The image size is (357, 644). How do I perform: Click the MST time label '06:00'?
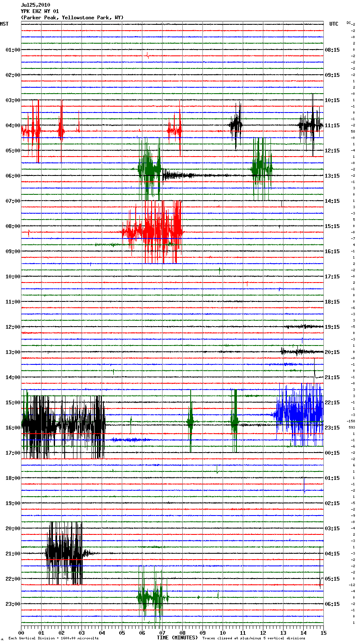[x=13, y=176]
